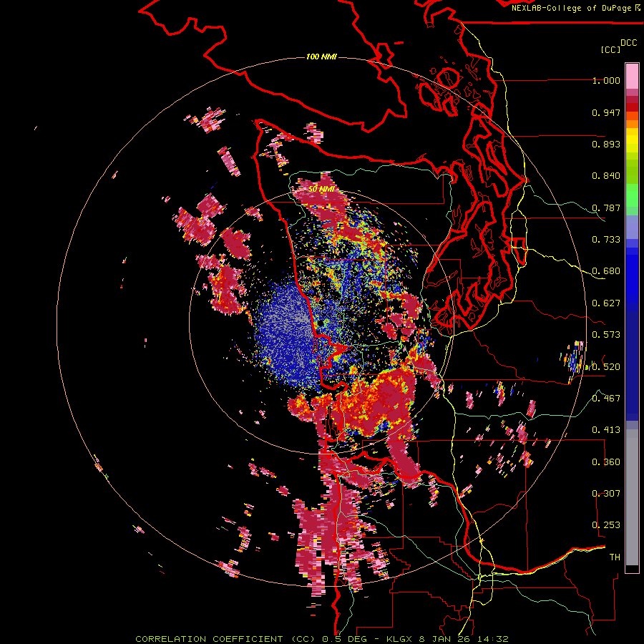
Task: Click the 0.627 color scale value
Action: (x=606, y=303)
